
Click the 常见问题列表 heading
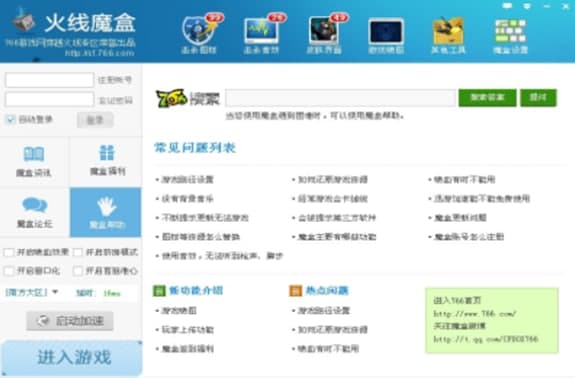tap(195, 148)
